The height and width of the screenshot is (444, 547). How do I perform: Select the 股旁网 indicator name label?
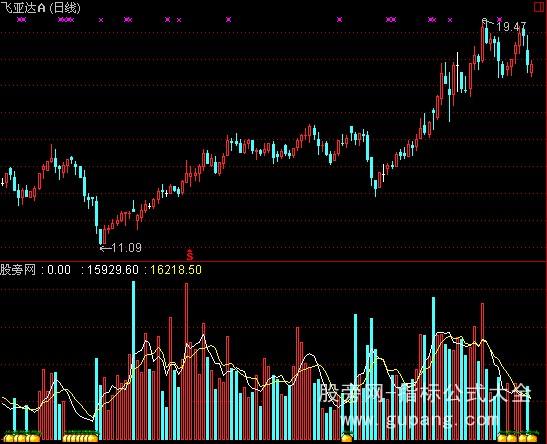point(18,270)
